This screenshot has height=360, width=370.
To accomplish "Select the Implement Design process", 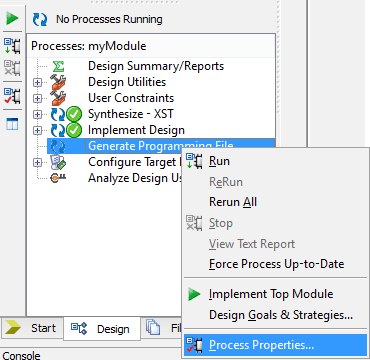I will point(136,130).
